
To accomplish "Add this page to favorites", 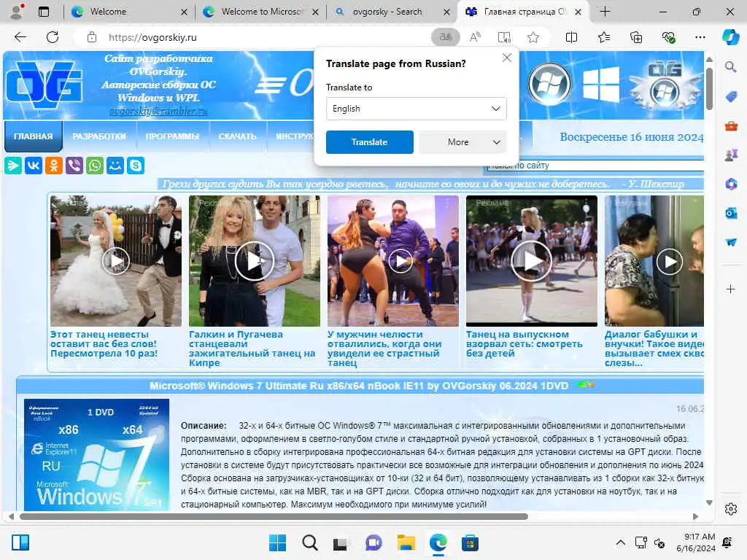I will click(533, 37).
